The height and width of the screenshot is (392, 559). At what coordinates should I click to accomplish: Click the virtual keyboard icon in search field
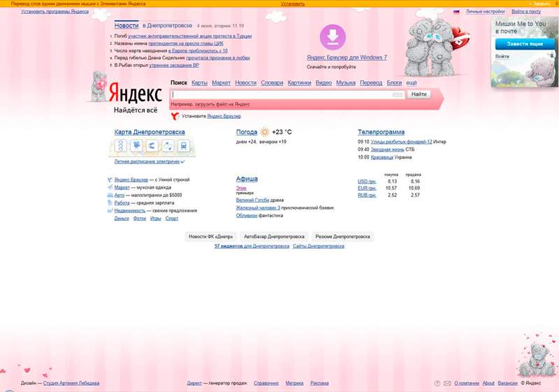point(398,95)
